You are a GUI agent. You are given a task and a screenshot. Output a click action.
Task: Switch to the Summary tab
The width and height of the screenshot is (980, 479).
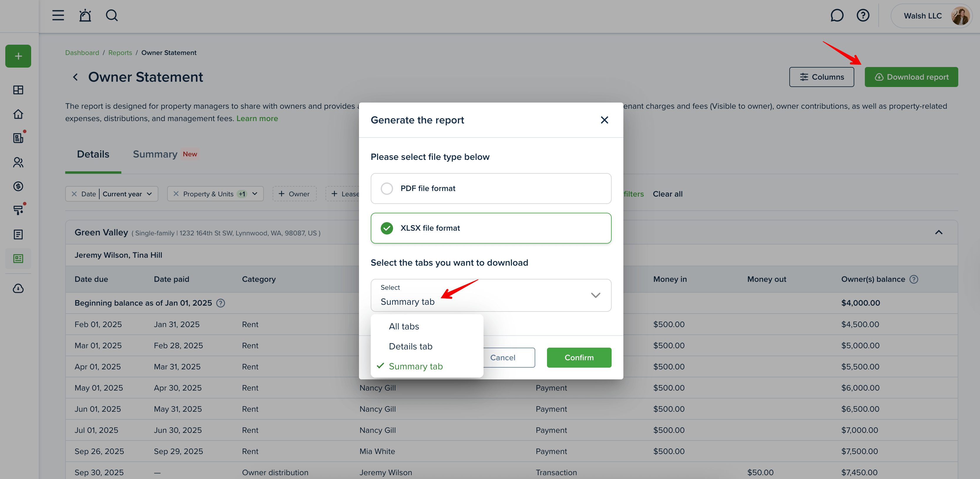coord(155,154)
